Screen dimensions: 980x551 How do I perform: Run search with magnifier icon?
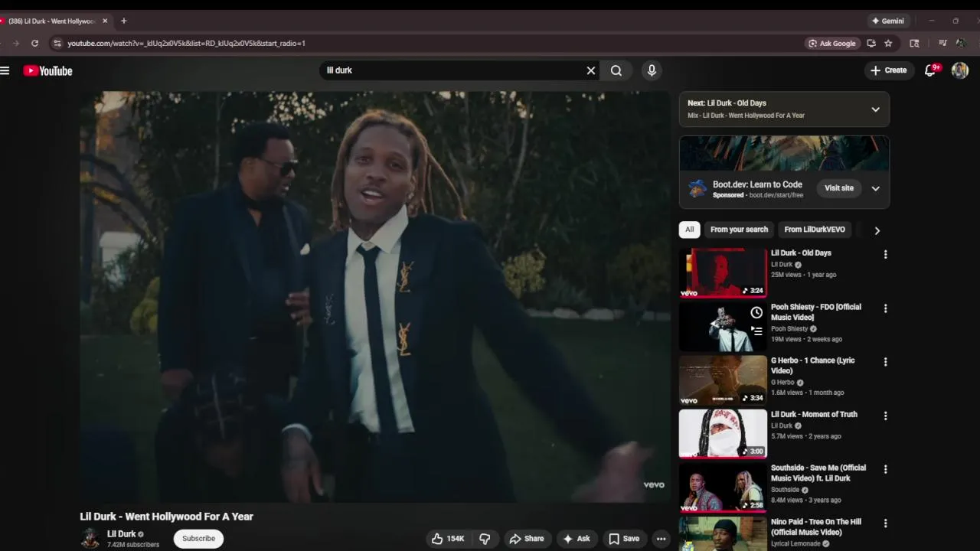616,70
